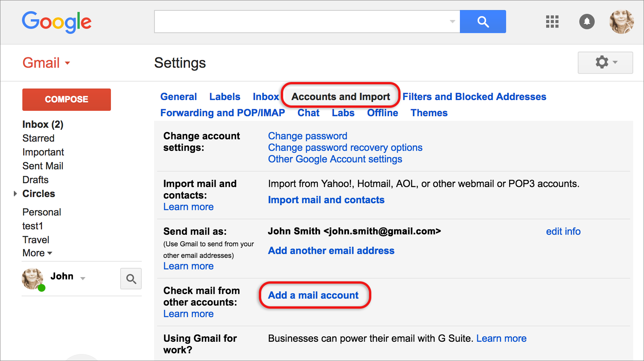Click the chat search magnifier icon

[131, 279]
